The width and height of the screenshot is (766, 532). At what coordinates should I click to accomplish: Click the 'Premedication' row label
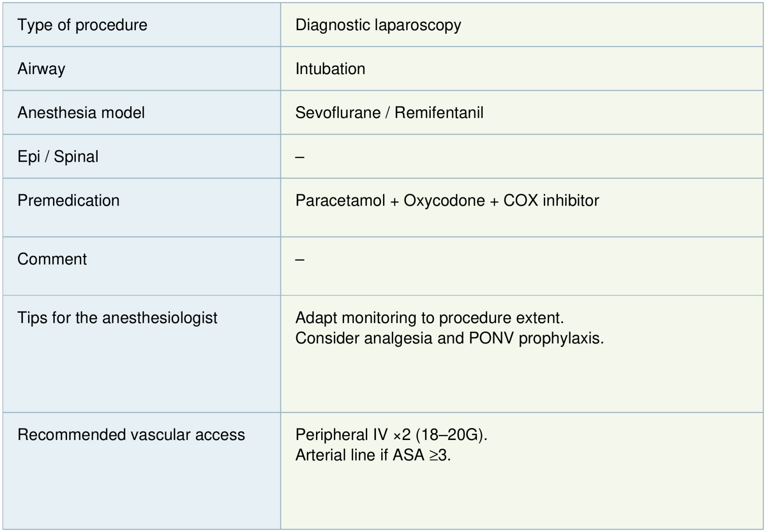(x=68, y=200)
